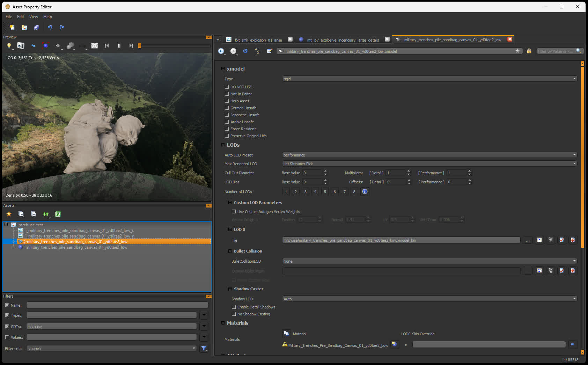Click the green arrows sort icon in Assets
Image resolution: width=588 pixels, height=365 pixels.
(46, 214)
